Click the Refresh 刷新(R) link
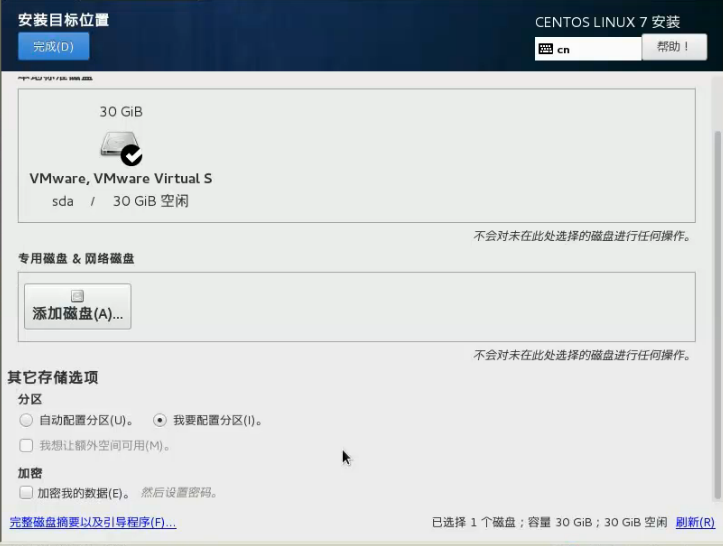This screenshot has width=723, height=546. pos(695,522)
